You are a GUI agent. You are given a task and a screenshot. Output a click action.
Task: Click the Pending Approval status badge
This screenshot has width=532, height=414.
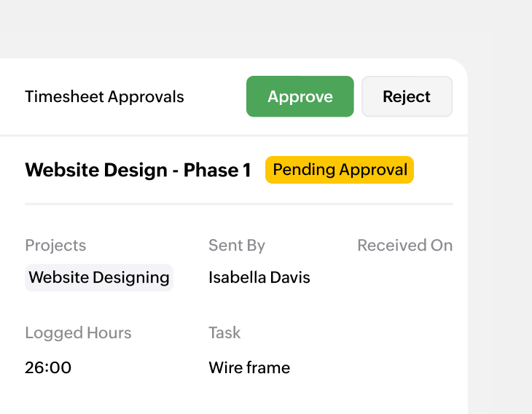(x=339, y=170)
